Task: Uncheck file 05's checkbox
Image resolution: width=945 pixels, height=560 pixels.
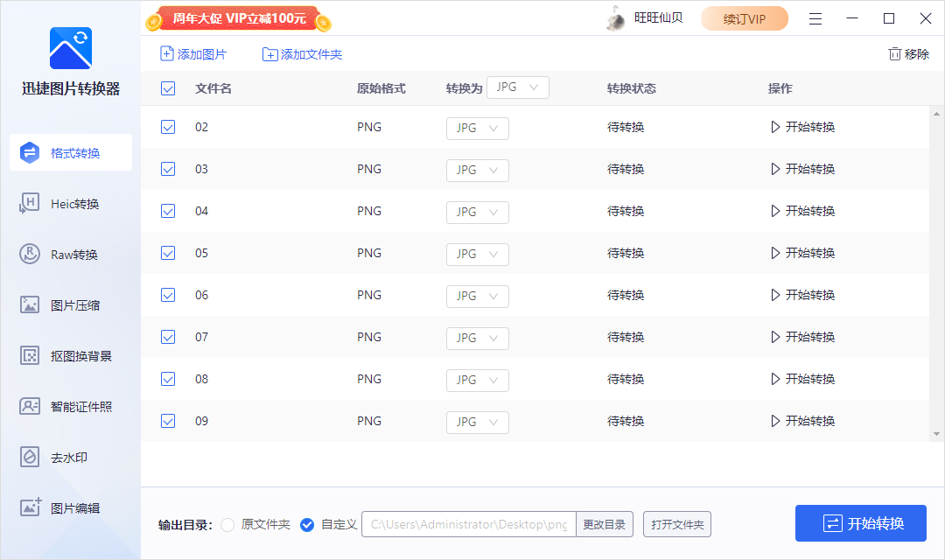Action: click(168, 253)
